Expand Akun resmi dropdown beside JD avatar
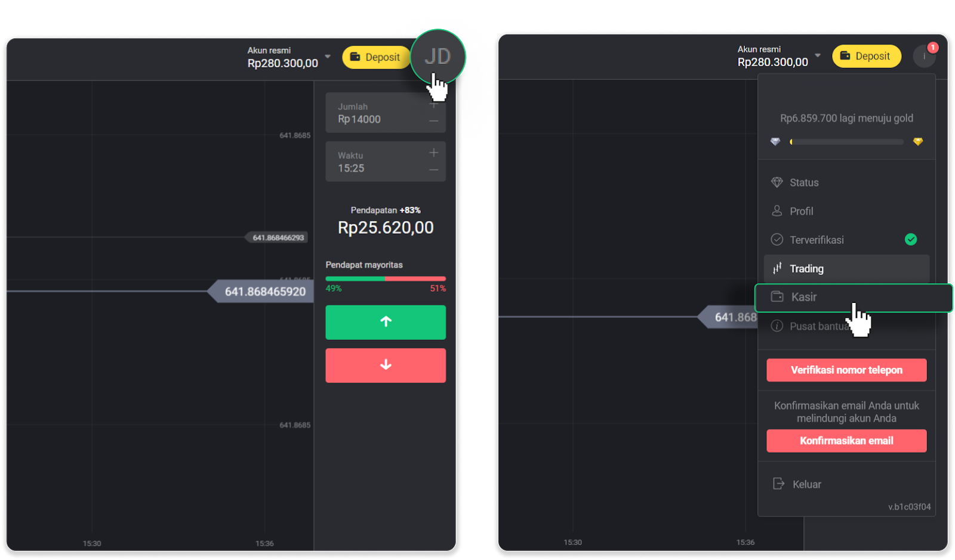The width and height of the screenshot is (955, 560). [x=328, y=57]
